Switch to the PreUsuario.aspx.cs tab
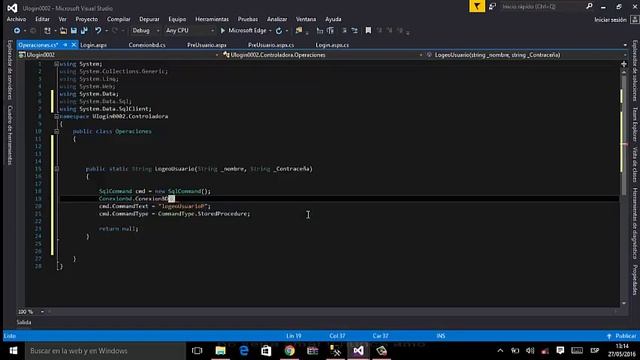 coord(271,45)
